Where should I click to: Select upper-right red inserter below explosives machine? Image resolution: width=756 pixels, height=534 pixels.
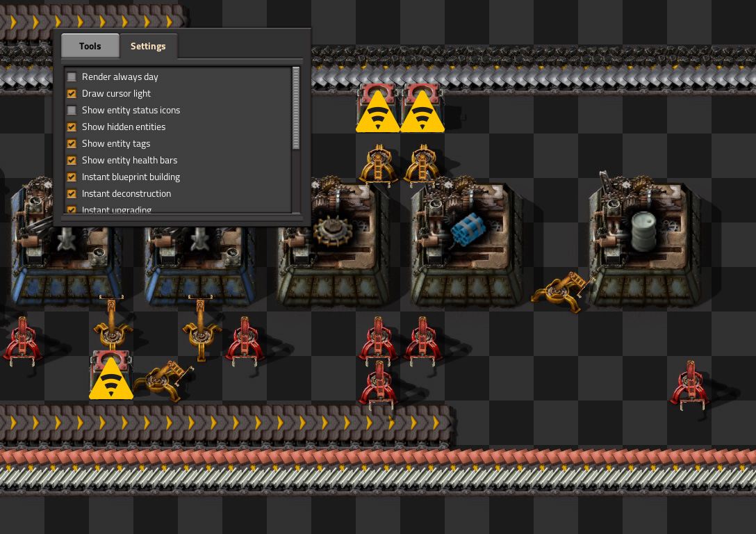tap(422, 341)
